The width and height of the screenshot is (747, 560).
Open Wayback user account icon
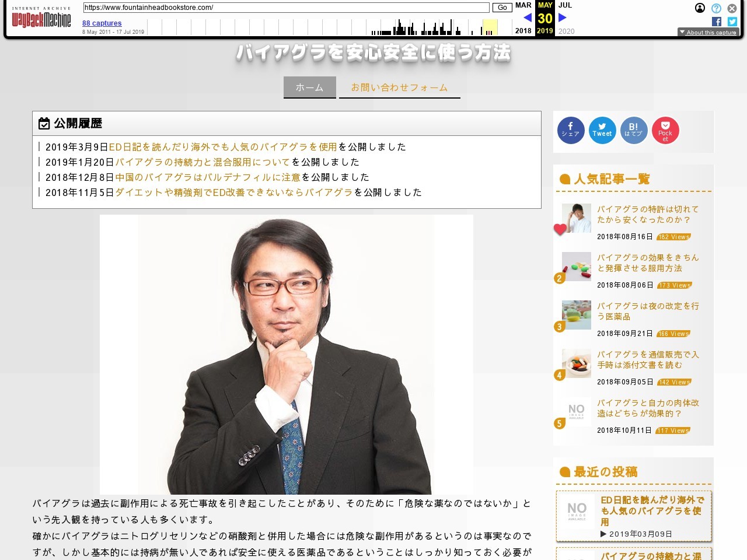tap(700, 8)
